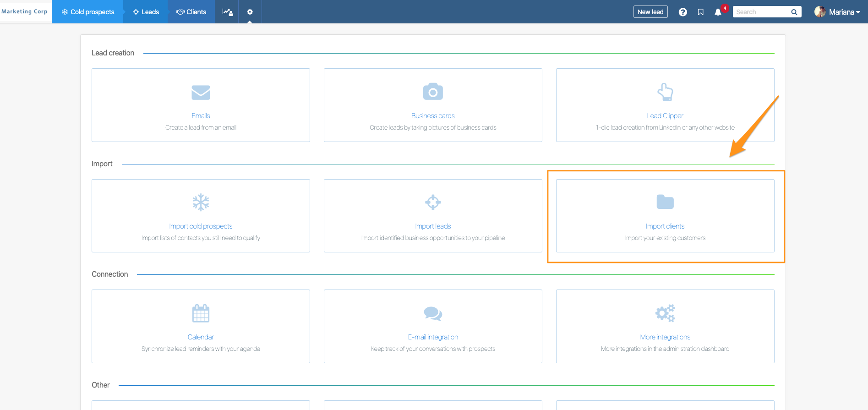Open the Clients tab

191,12
